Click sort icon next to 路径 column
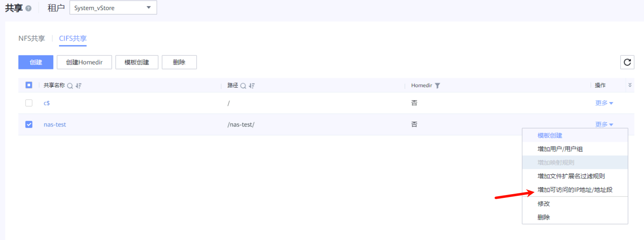Viewport: 644px width, 240px height. (252, 86)
